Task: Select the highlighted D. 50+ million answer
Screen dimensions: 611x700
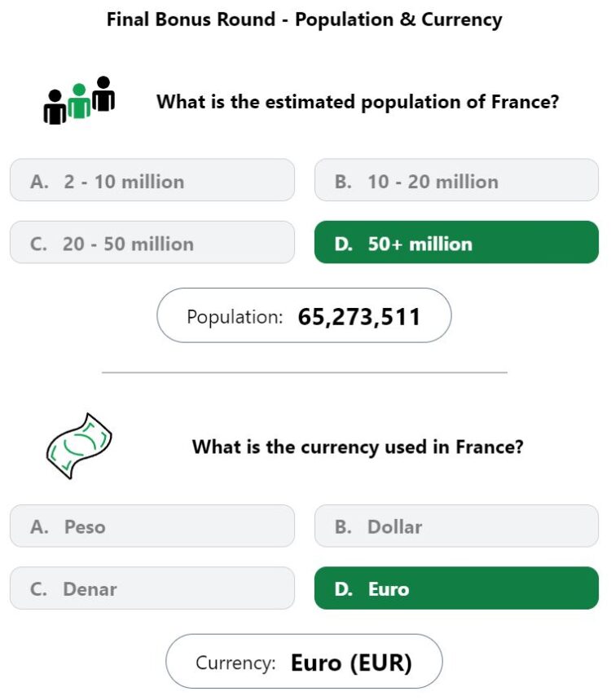Action: click(x=456, y=243)
